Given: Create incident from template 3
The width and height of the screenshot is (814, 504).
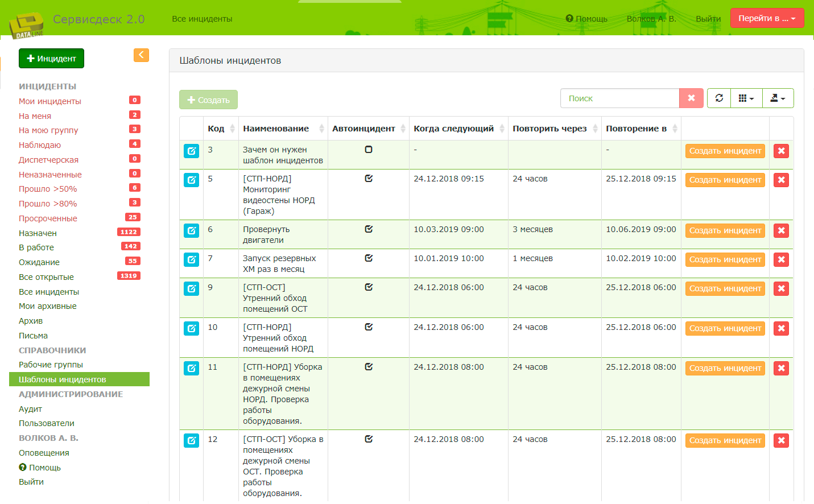Looking at the screenshot, I should coord(725,151).
